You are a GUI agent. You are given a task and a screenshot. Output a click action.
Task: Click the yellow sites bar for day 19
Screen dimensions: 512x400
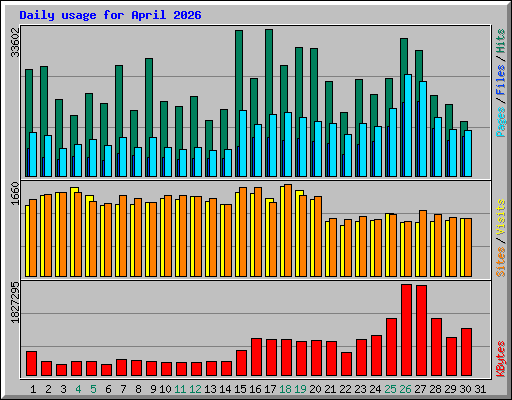tap(298, 233)
